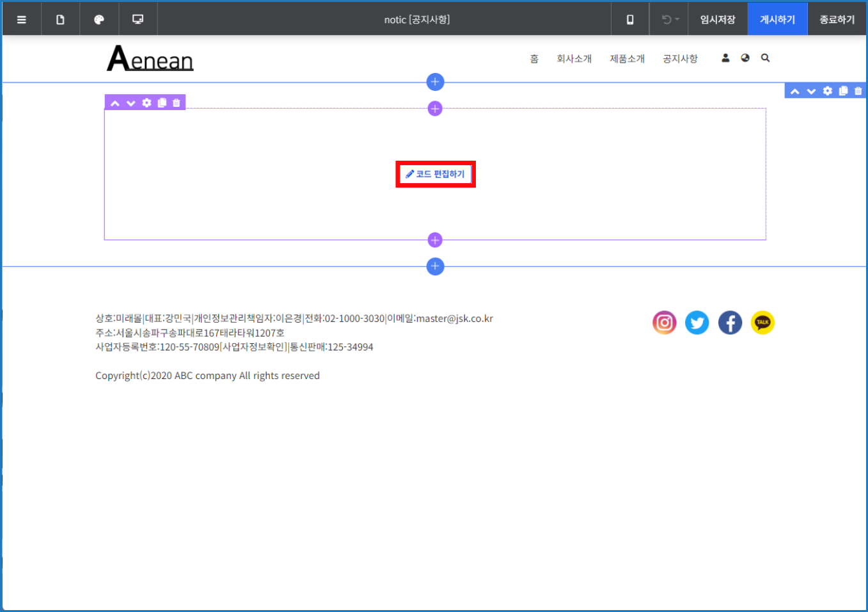The height and width of the screenshot is (612, 868).
Task: Open the palette theme settings icon
Action: point(99,19)
